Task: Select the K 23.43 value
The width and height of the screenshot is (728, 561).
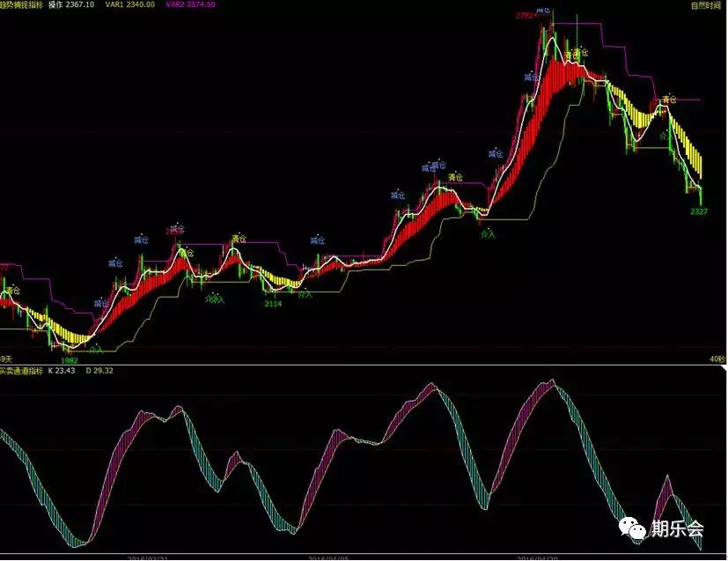Action: tap(62, 371)
